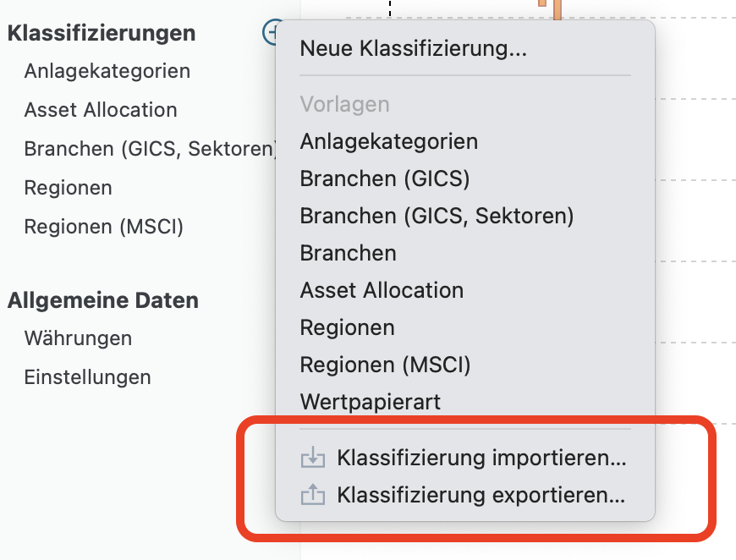Image resolution: width=736 pixels, height=560 pixels.
Task: Click Klassifizierung exportieren… menu entry
Action: coord(481,495)
